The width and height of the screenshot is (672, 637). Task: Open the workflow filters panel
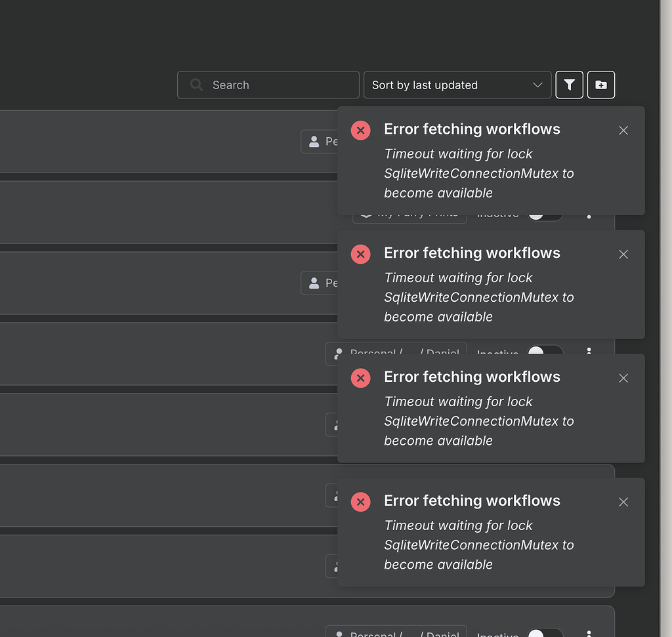point(568,85)
